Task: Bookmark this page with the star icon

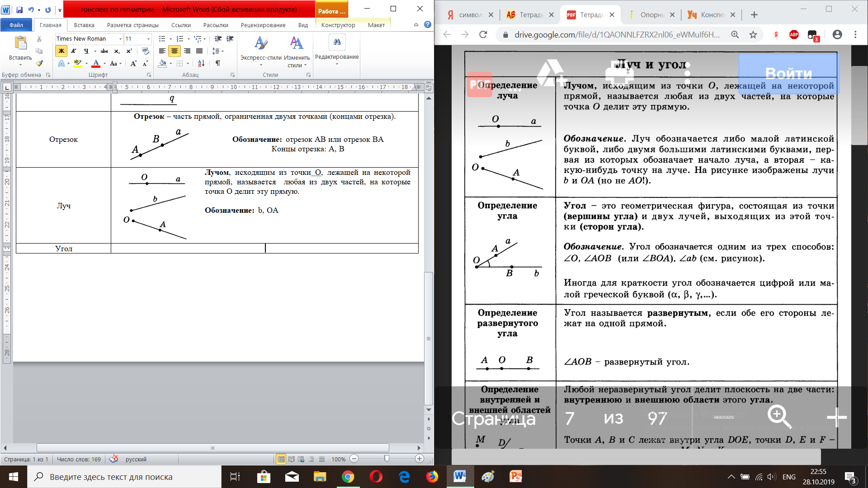Action: click(753, 34)
